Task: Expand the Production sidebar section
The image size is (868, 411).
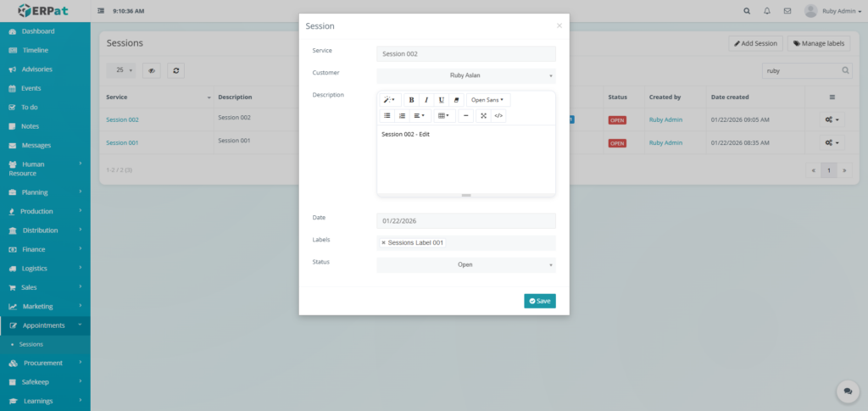Action: [x=46, y=211]
